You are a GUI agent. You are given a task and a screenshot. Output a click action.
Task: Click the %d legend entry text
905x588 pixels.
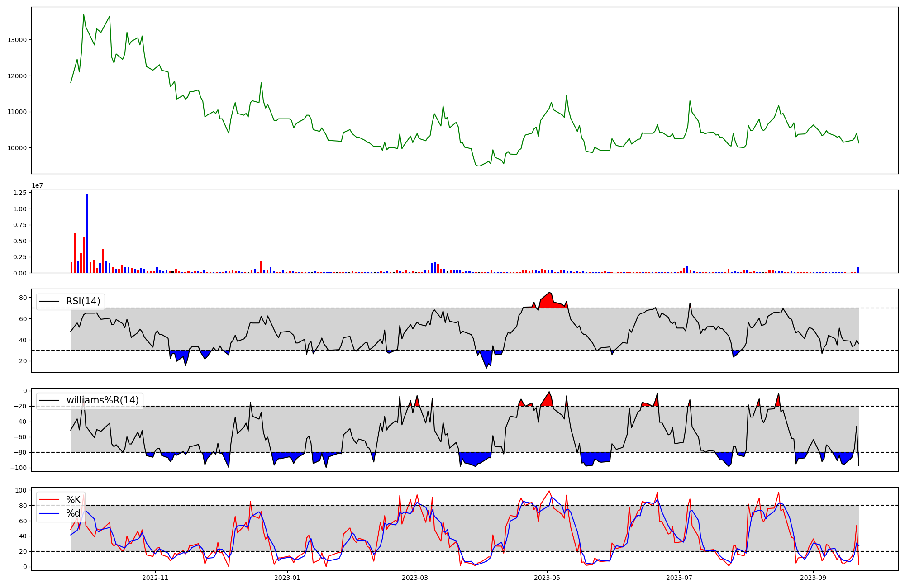pos(73,513)
